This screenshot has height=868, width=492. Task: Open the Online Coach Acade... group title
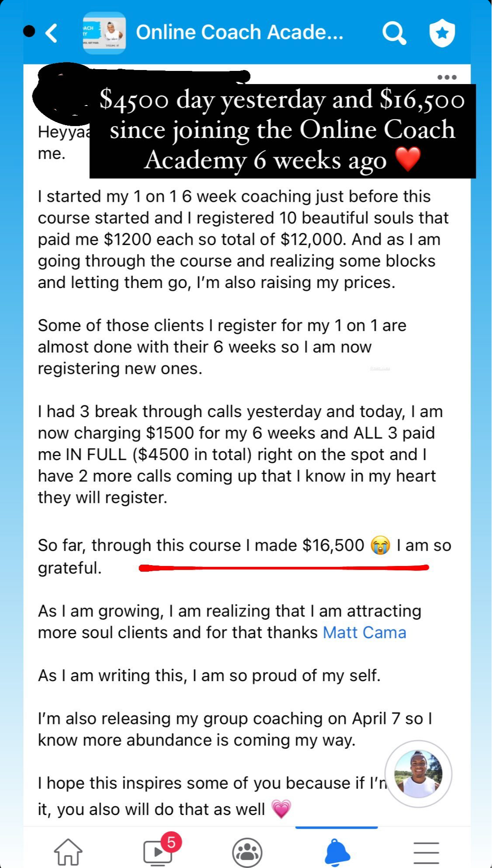pyautogui.click(x=240, y=33)
